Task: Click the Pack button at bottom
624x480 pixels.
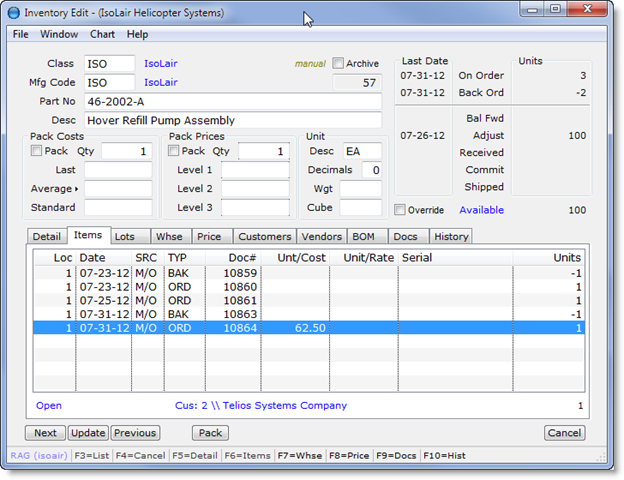Action: [x=210, y=433]
